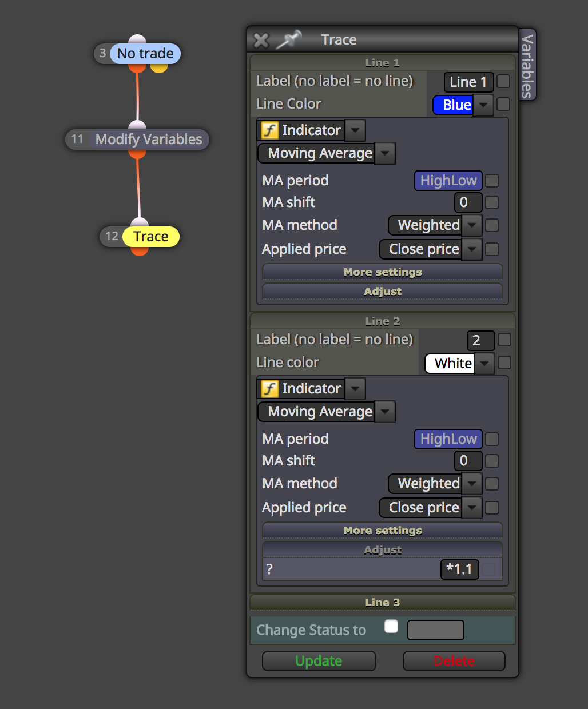Collapse Adjust section under Line 2
This screenshot has width=588, height=709.
pyautogui.click(x=383, y=550)
